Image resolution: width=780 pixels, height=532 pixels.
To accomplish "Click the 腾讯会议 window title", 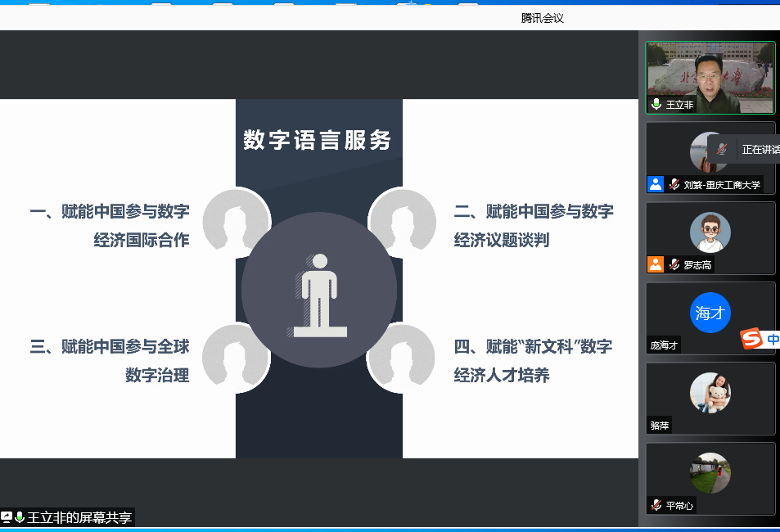I will 543,18.
